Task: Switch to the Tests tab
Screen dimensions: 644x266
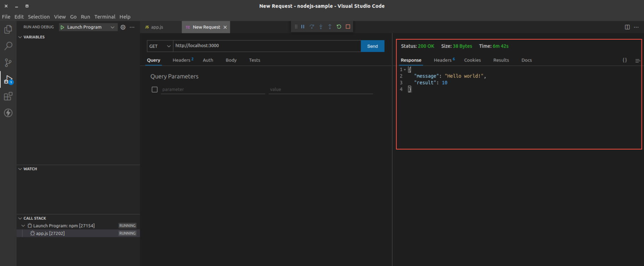Action: 255,60
